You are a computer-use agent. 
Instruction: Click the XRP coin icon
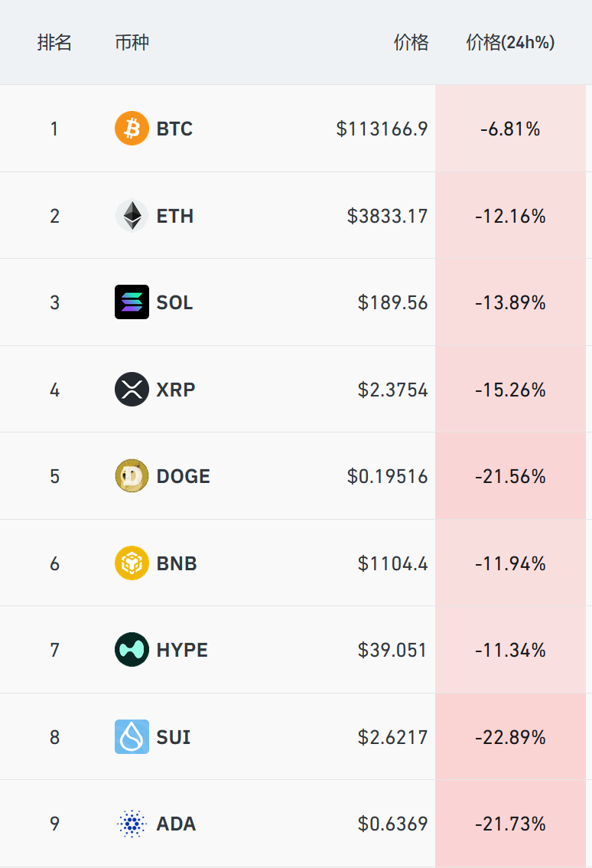point(132,390)
